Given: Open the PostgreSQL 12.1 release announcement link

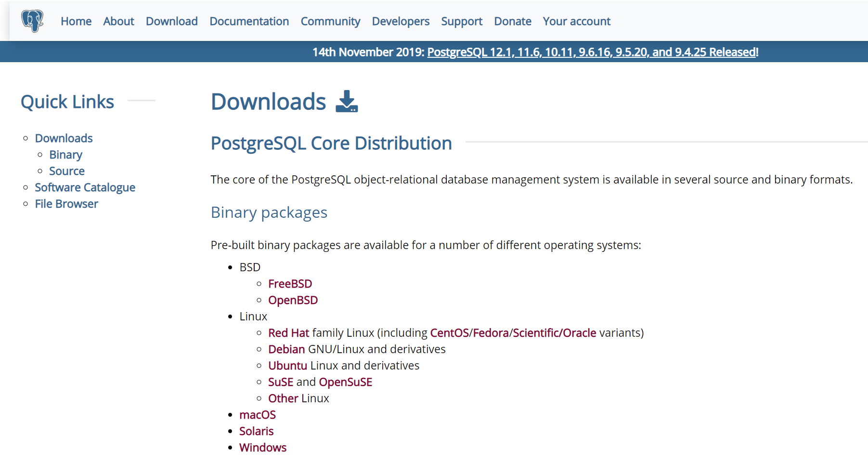Looking at the screenshot, I should tap(593, 52).
